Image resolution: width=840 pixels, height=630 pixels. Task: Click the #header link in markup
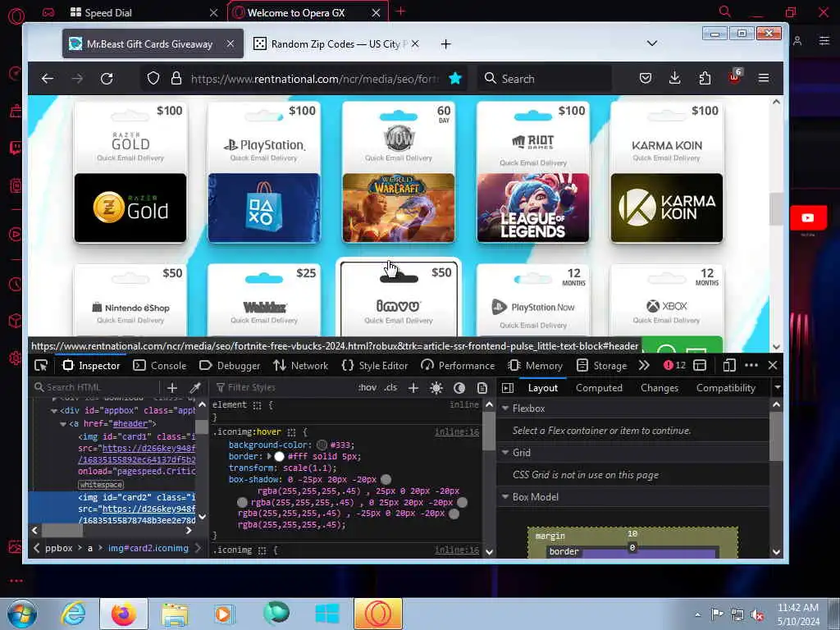130,424
